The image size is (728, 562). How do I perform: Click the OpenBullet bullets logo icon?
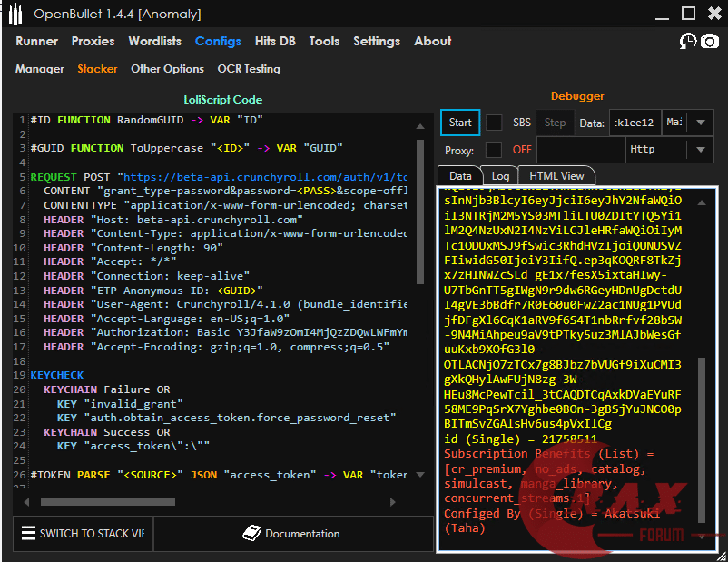pyautogui.click(x=16, y=14)
